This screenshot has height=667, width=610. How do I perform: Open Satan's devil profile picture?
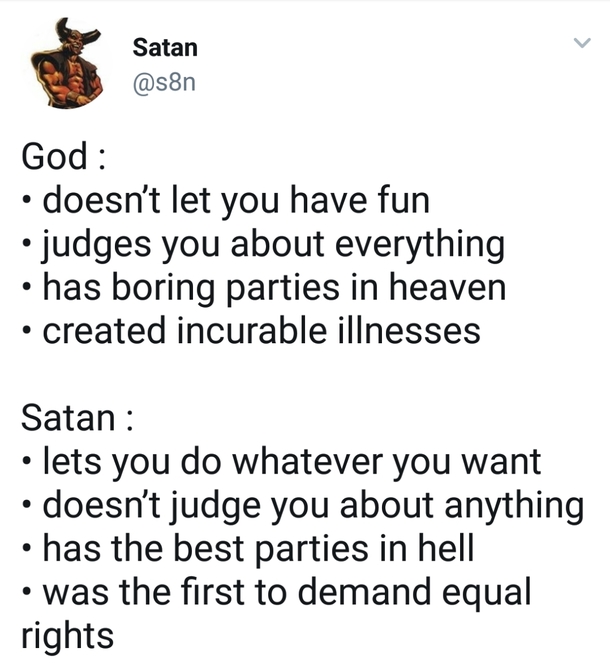tap(67, 63)
